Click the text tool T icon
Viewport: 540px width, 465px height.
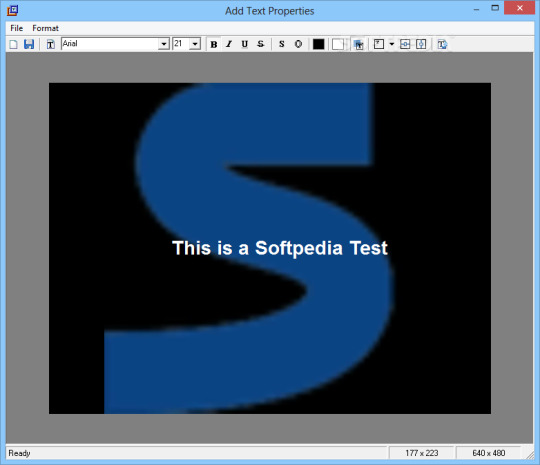tap(51, 44)
